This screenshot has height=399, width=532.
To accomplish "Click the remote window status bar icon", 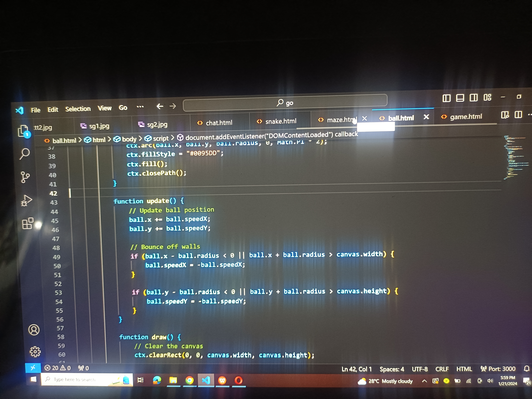I will point(33,368).
